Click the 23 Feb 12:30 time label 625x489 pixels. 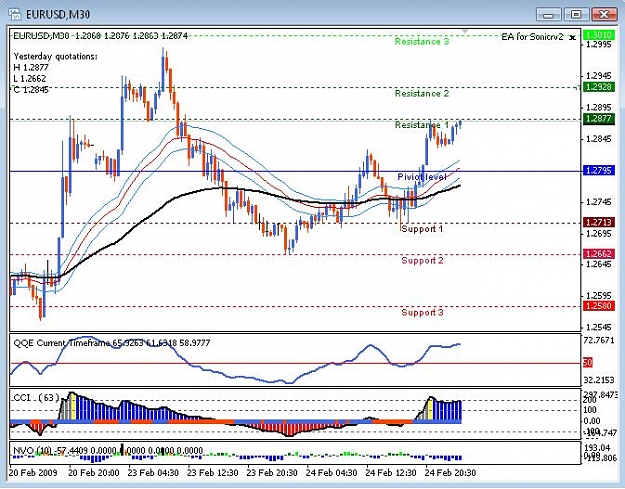(212, 473)
